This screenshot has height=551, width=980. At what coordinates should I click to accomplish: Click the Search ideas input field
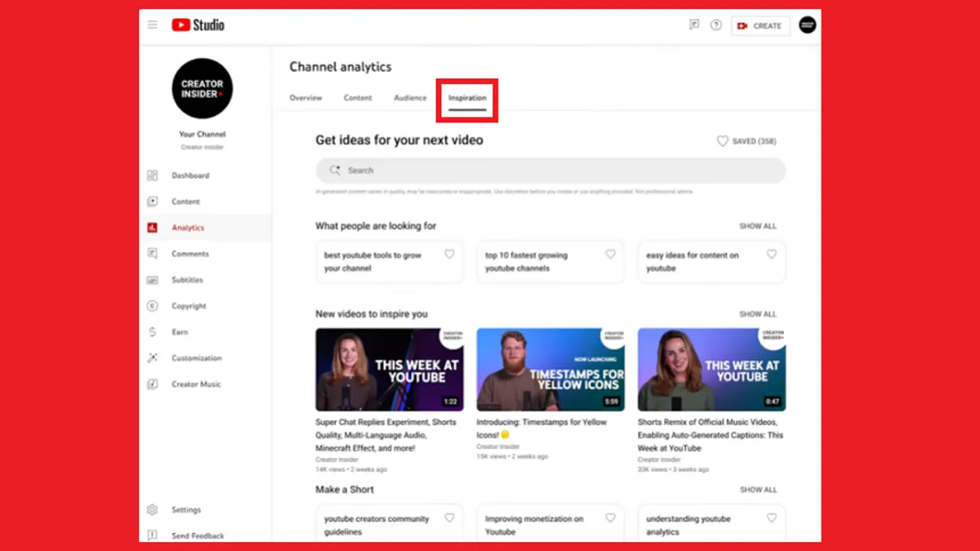pos(550,171)
